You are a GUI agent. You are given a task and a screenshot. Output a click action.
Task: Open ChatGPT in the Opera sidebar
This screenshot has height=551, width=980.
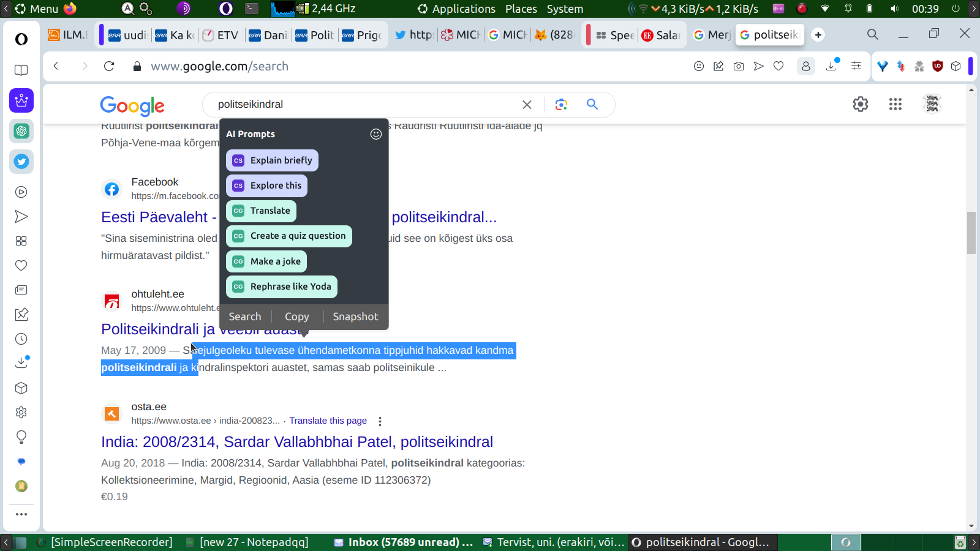point(21,131)
